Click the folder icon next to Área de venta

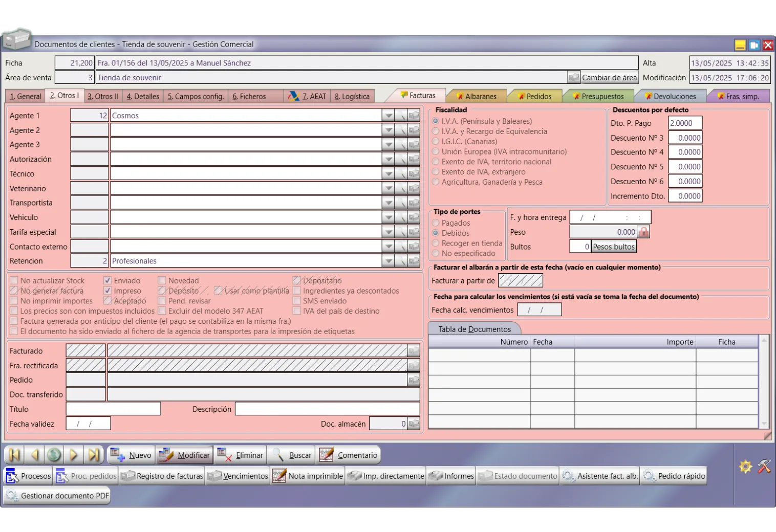[x=574, y=78]
